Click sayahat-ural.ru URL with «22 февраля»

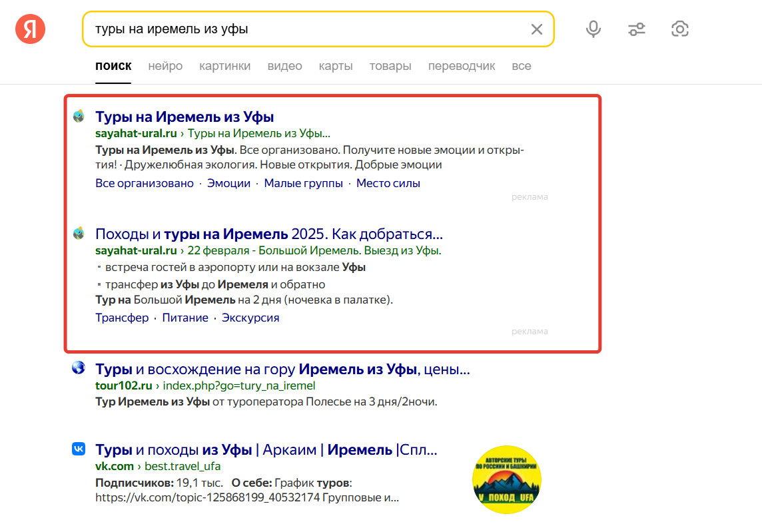click(268, 251)
